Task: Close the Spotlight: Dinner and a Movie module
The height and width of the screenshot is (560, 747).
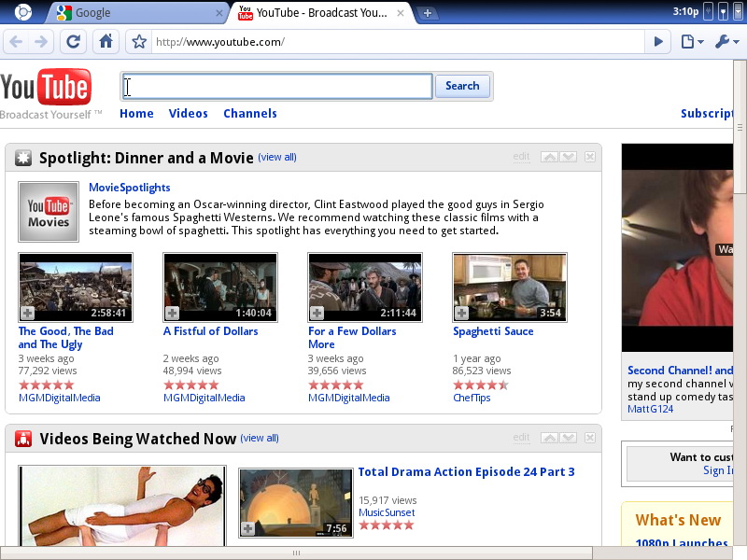Action: 590,157
